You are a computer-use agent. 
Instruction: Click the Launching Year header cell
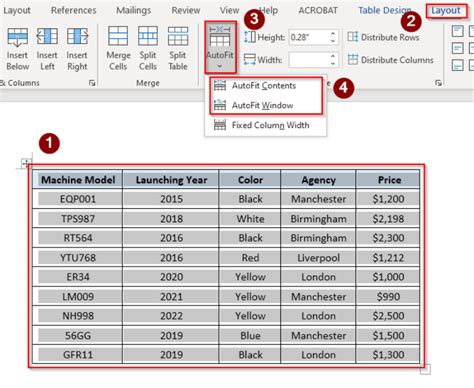pyautogui.click(x=171, y=180)
